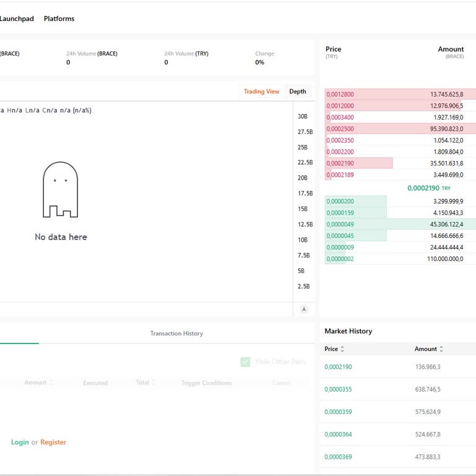Click the Register link
The width and height of the screenshot is (476, 476).
(x=53, y=443)
